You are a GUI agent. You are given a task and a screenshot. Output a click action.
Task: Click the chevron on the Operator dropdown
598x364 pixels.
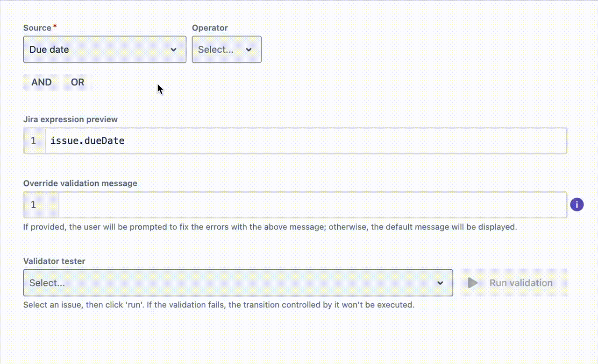[249, 49]
